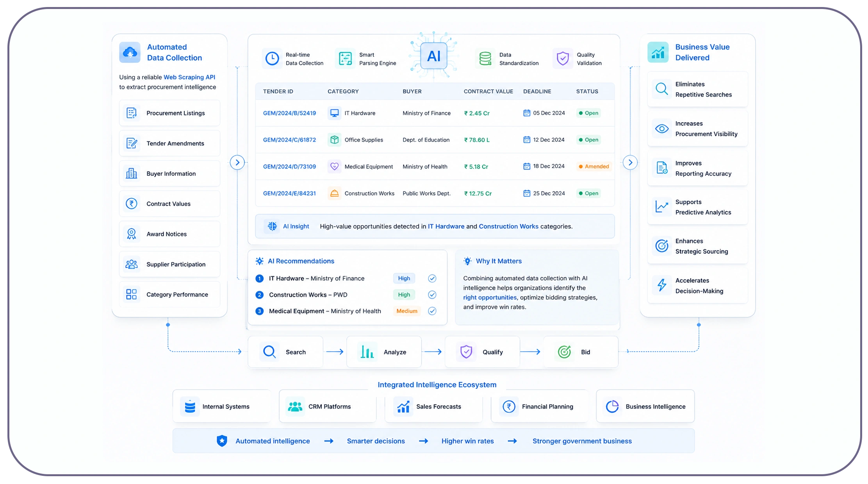Viewport: 868px width, 484px height.
Task: Click the Stronger government business text
Action: click(582, 441)
